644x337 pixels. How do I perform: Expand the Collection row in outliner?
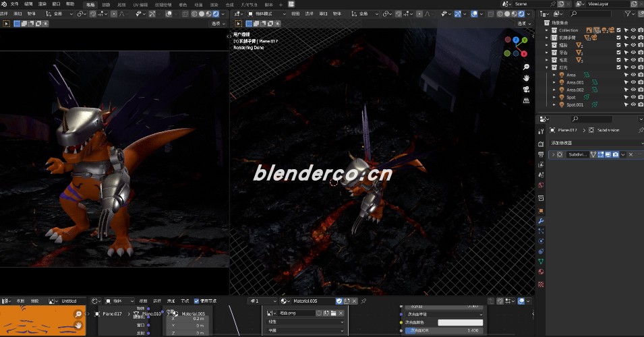pyautogui.click(x=547, y=30)
